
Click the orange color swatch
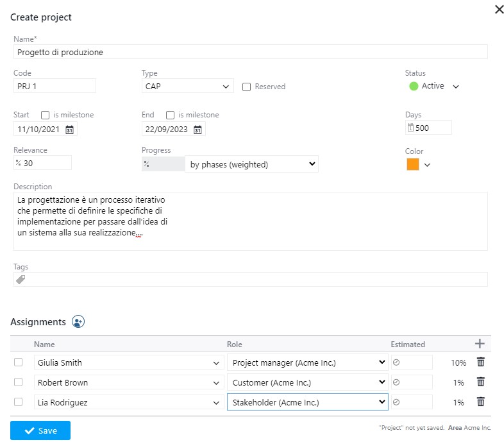[x=413, y=164]
